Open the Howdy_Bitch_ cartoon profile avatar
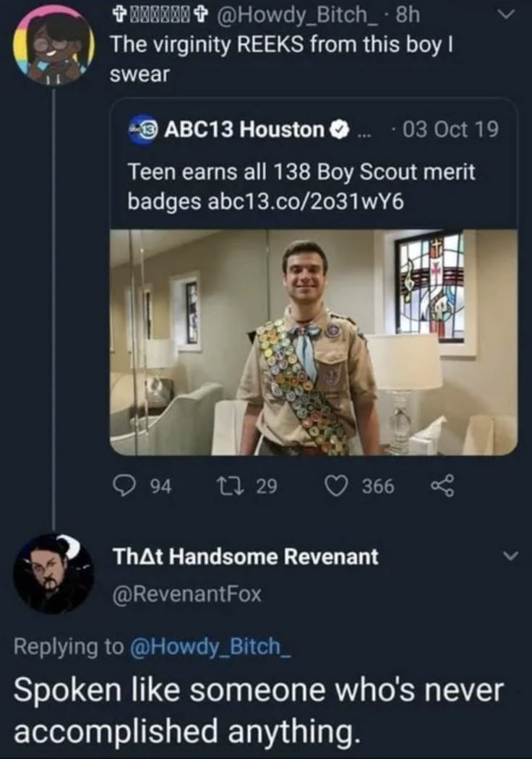532x759 pixels. pos(53,46)
